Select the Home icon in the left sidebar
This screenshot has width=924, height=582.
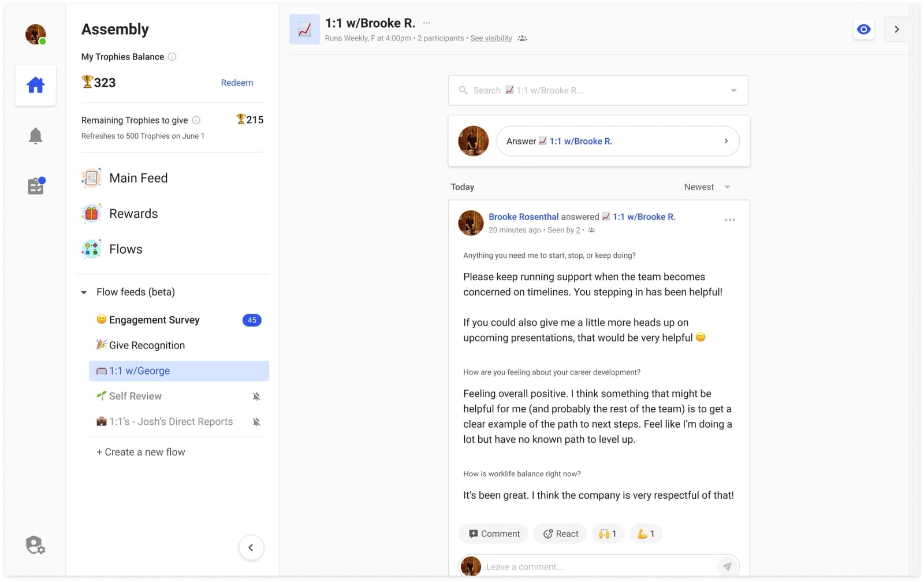(x=35, y=85)
